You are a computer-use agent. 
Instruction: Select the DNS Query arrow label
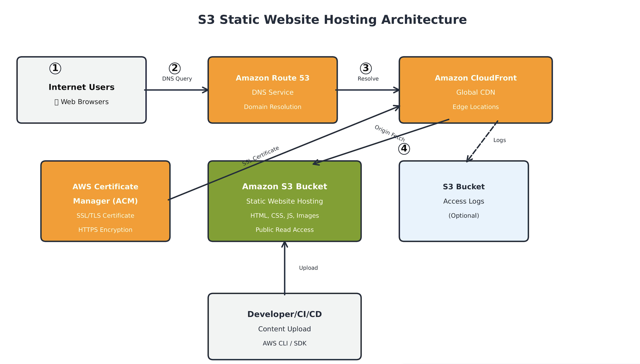[x=177, y=78]
